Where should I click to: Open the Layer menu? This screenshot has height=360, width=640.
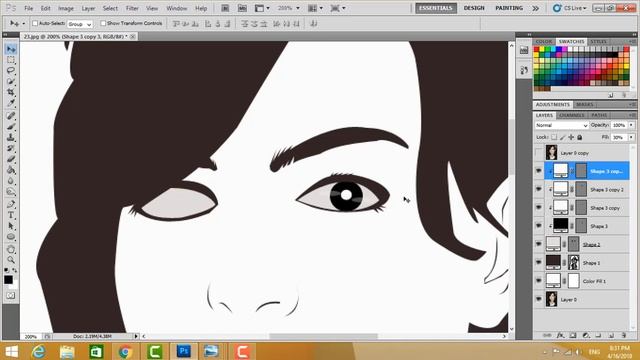(x=88, y=8)
